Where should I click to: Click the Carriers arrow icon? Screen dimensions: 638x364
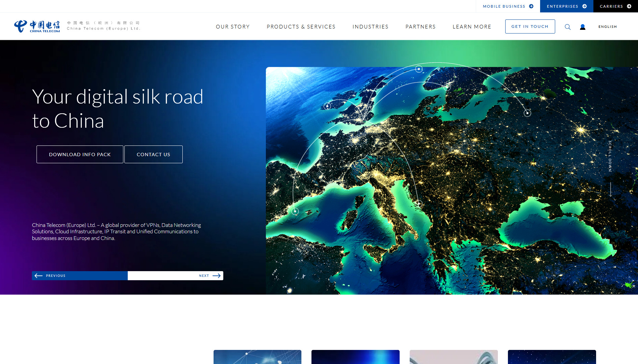[629, 6]
